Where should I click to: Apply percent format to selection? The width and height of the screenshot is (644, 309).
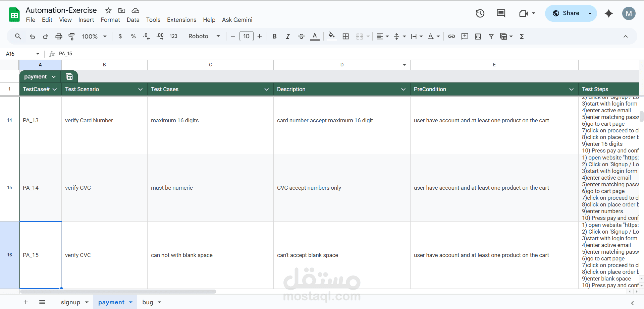coord(133,36)
